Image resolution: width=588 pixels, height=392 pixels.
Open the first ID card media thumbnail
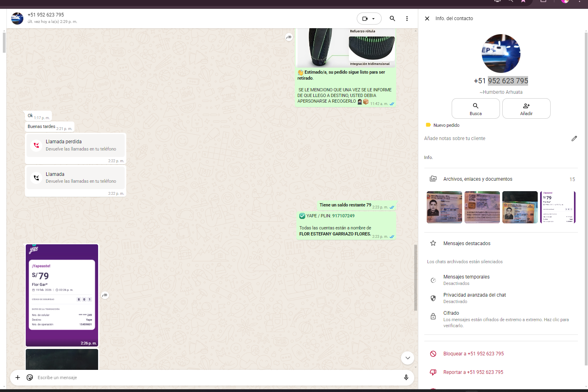[x=444, y=207]
